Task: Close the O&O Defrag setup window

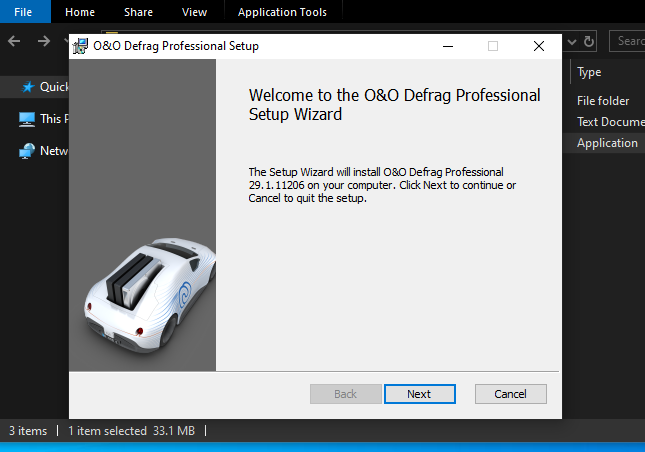Action: click(539, 46)
